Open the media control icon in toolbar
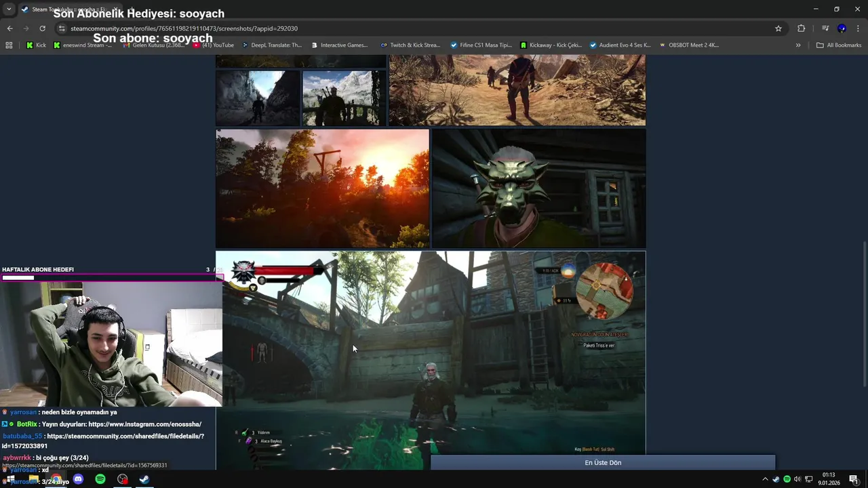Screen dimensions: 868x488 pos(825,28)
